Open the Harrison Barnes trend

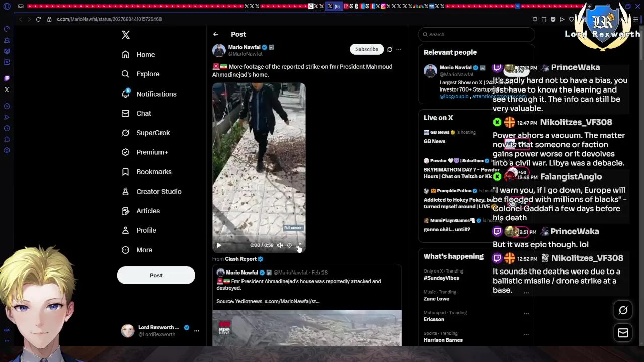443,340
